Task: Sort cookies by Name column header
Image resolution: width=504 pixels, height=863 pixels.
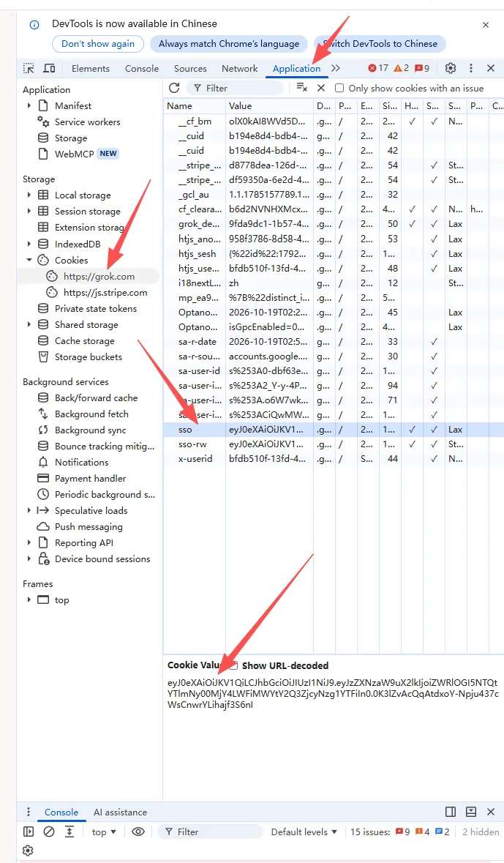Action: [x=195, y=105]
